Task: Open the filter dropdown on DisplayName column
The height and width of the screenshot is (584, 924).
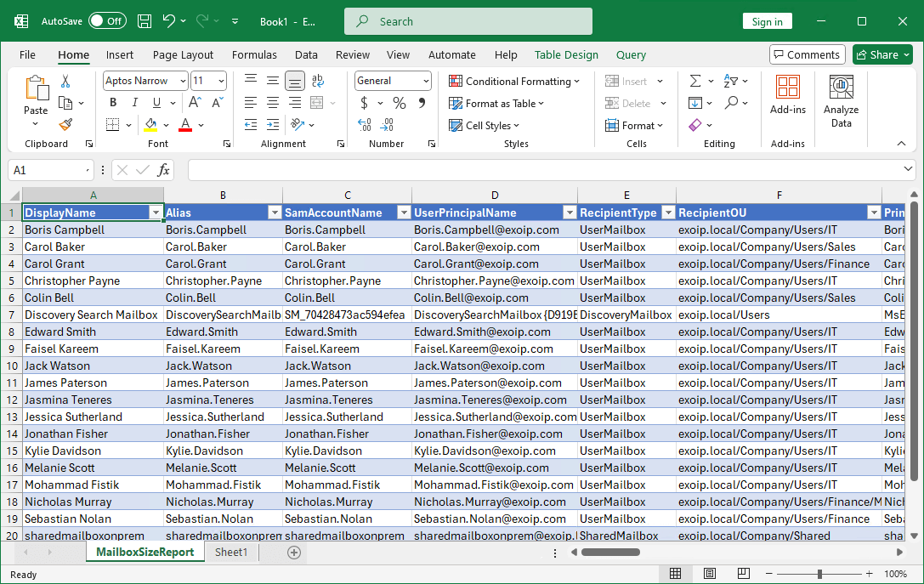Action: click(156, 212)
